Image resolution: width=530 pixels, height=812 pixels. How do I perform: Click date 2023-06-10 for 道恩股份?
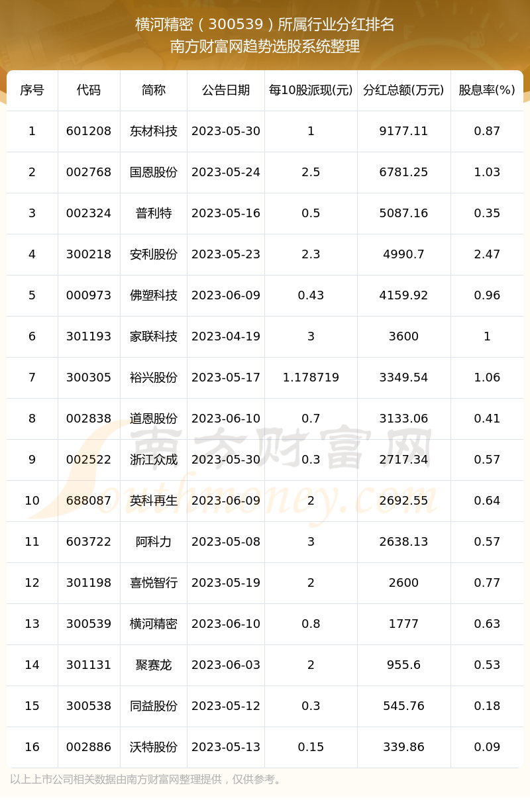pyautogui.click(x=226, y=419)
